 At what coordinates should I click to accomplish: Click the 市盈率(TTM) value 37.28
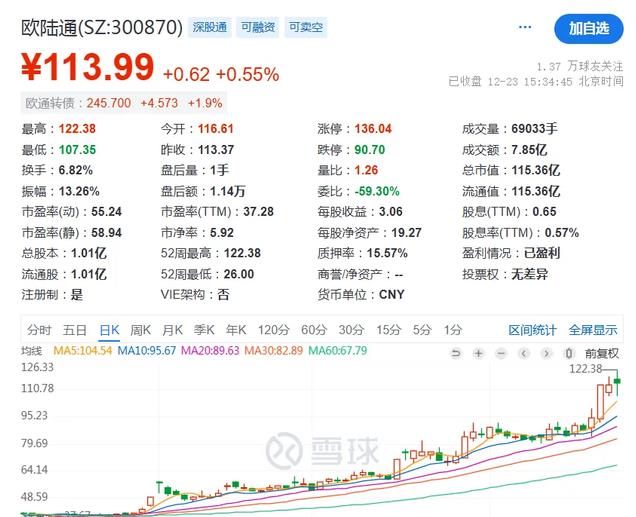click(x=258, y=212)
